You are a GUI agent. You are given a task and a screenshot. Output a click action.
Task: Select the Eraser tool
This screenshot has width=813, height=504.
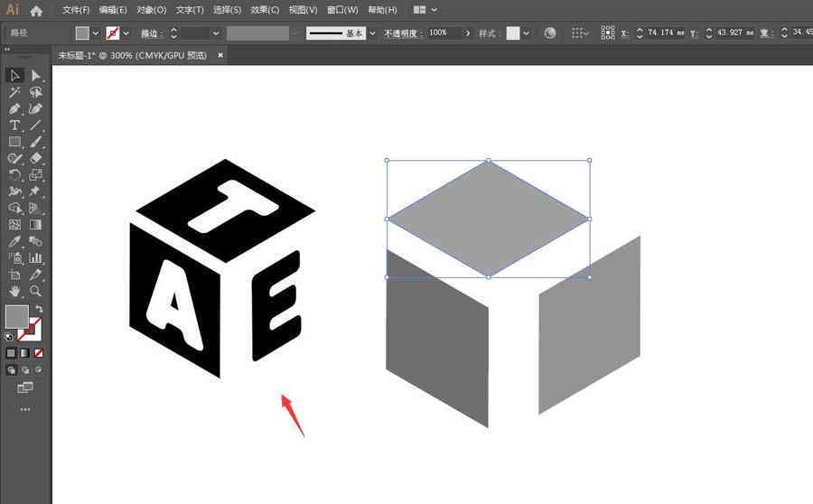coord(35,159)
